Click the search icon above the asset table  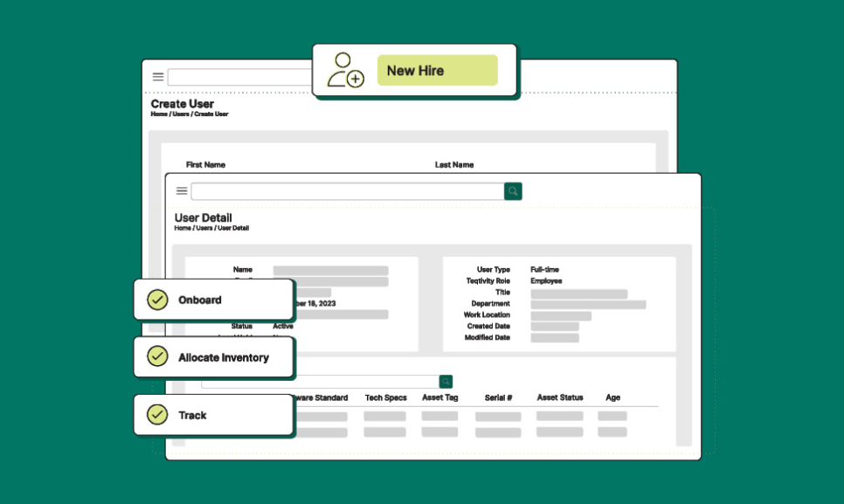(x=446, y=382)
